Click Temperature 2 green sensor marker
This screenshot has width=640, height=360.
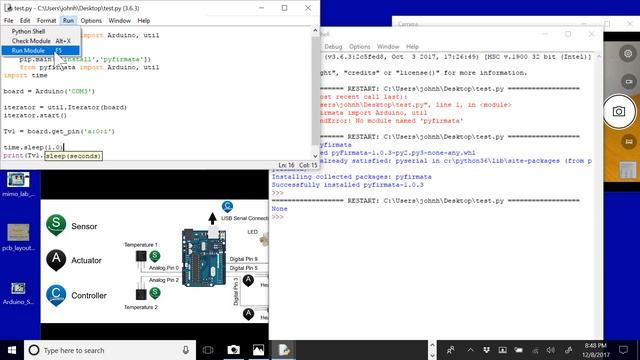[155, 293]
